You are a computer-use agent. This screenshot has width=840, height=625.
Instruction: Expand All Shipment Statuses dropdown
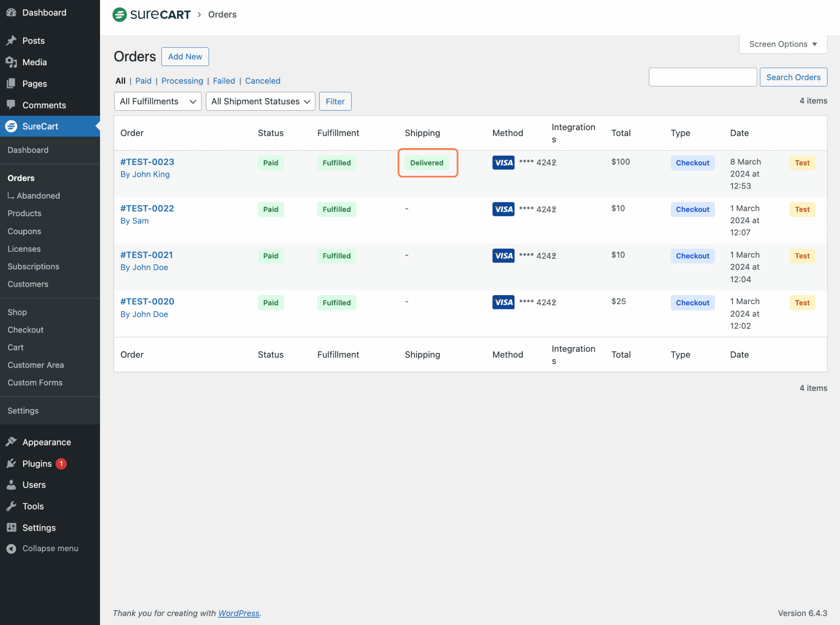(260, 101)
